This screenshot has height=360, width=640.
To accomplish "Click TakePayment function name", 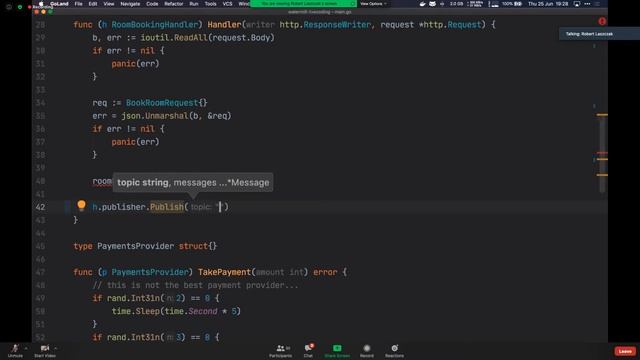I will (x=224, y=272).
